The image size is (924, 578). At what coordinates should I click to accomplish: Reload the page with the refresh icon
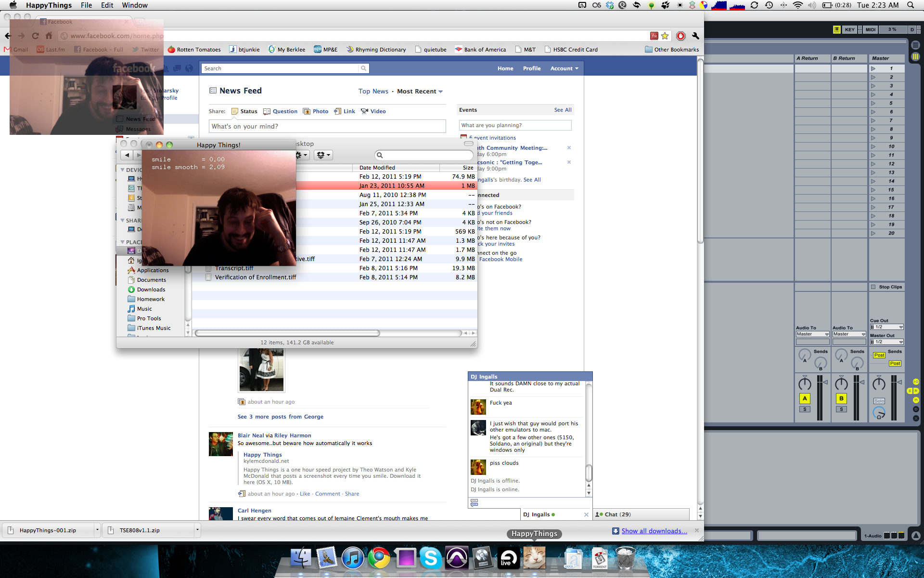tap(35, 36)
